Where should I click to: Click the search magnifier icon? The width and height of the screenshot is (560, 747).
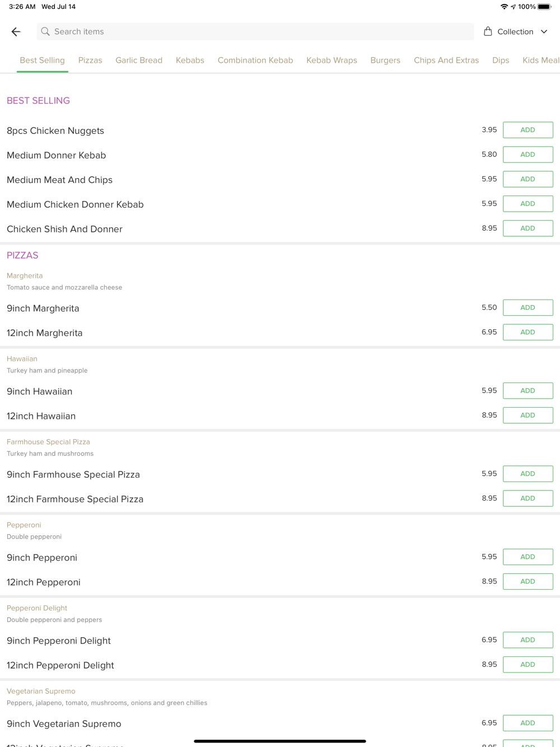(45, 32)
